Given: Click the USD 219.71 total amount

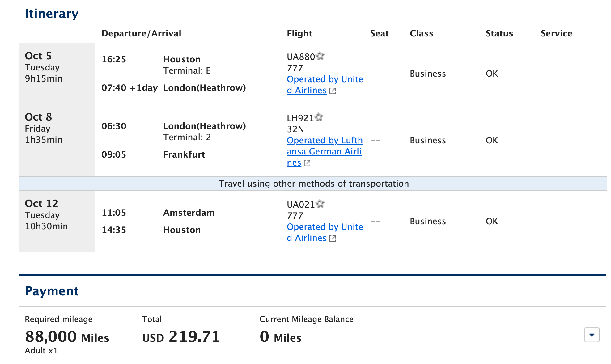Looking at the screenshot, I should [181, 336].
